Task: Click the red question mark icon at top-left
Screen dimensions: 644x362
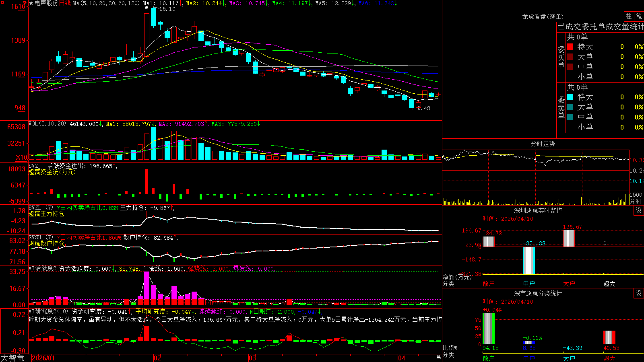Action: (x=25, y=3)
